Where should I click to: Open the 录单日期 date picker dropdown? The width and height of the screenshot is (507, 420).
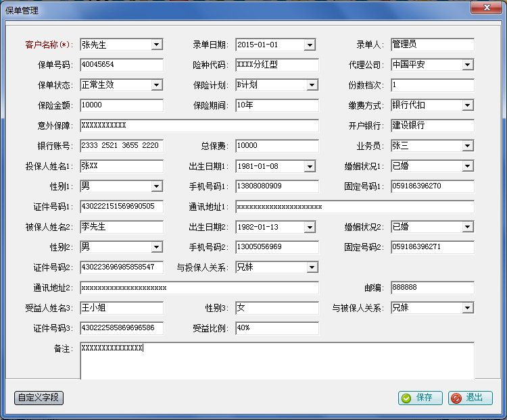(x=310, y=45)
